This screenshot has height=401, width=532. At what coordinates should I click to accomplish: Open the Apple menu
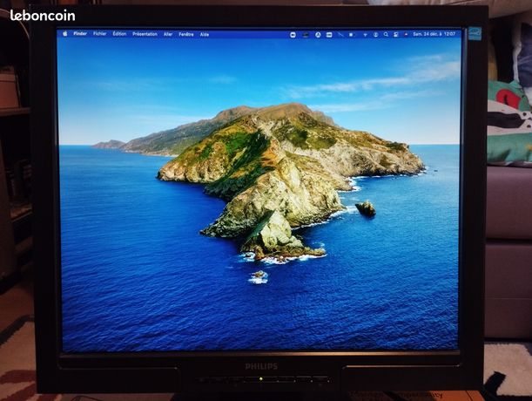[65, 33]
